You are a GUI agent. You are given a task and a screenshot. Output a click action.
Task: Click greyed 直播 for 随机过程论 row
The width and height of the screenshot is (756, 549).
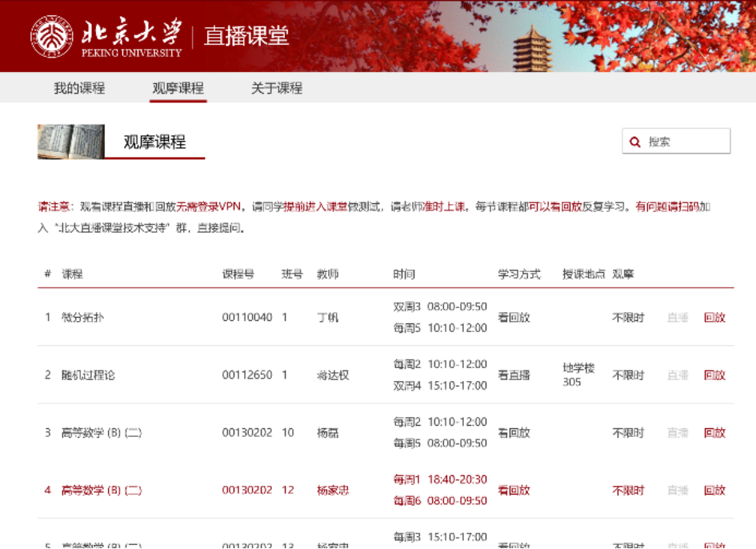(678, 375)
